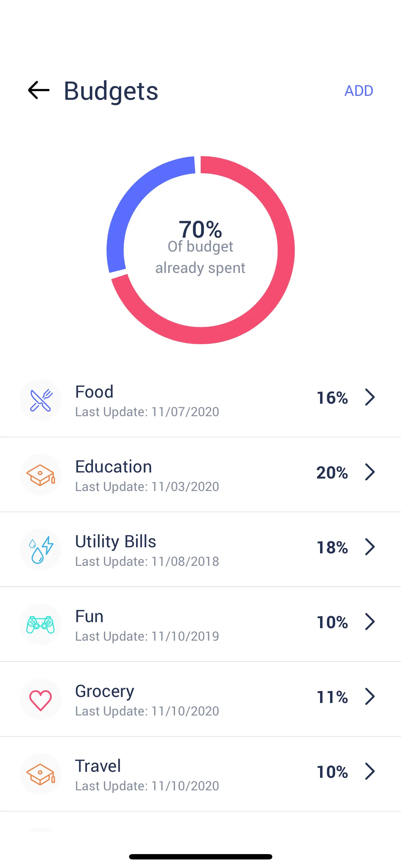The image size is (401, 868).
Task: Expand the Grocery budget chevron
Action: (370, 697)
